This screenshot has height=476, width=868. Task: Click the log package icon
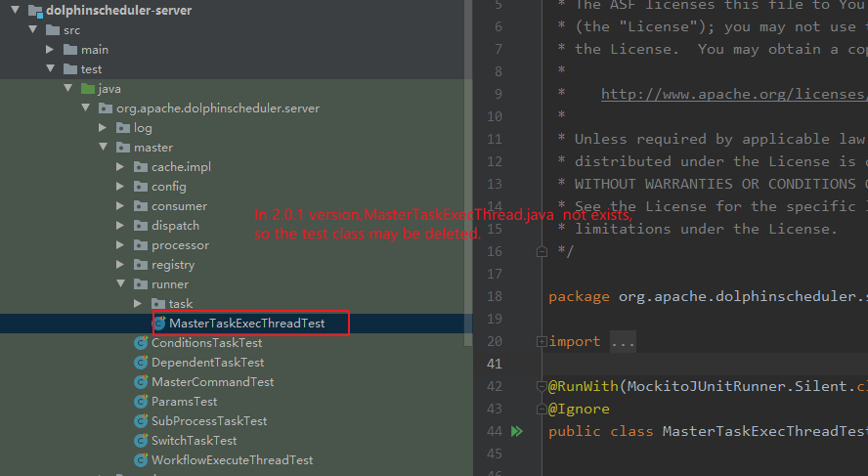point(123,128)
